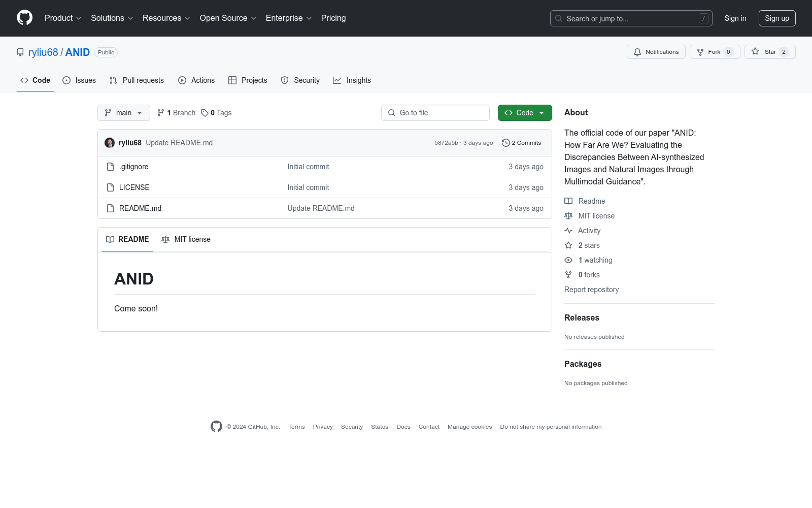The height and width of the screenshot is (508, 812).
Task: Open the ANID repository name link
Action: tap(78, 52)
